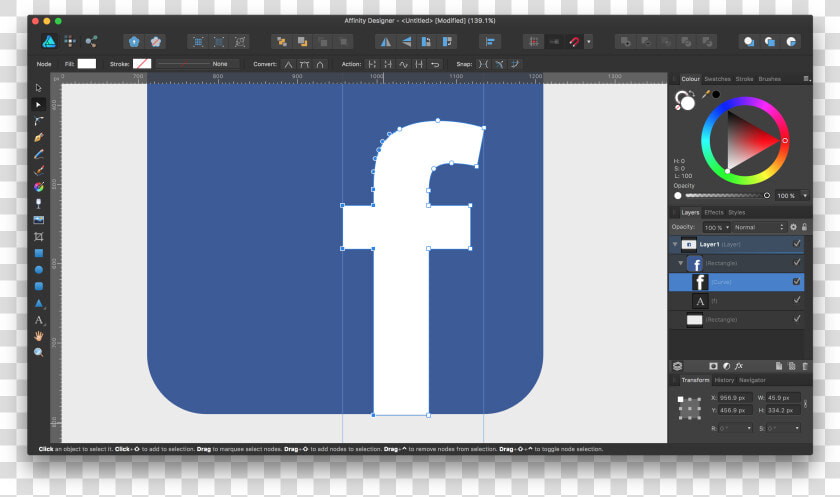Switch to the History tab
Viewport: 840px width, 497px height.
(724, 380)
